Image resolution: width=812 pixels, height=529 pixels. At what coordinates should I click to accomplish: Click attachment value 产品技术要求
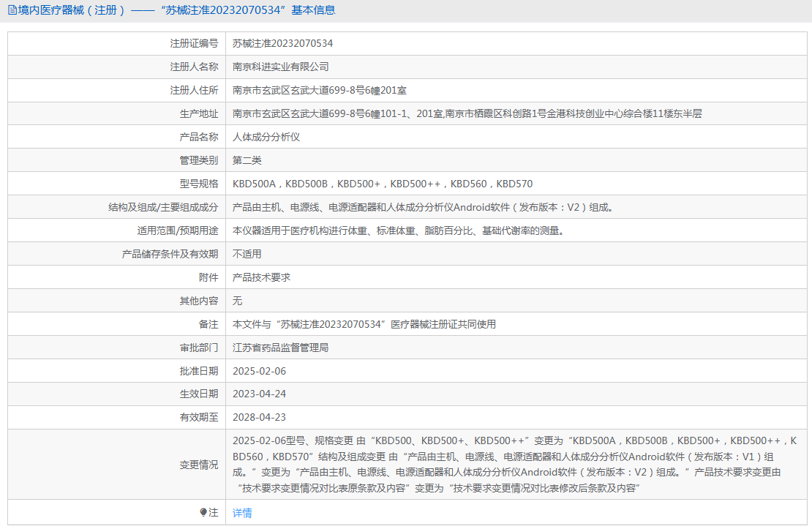point(261,277)
